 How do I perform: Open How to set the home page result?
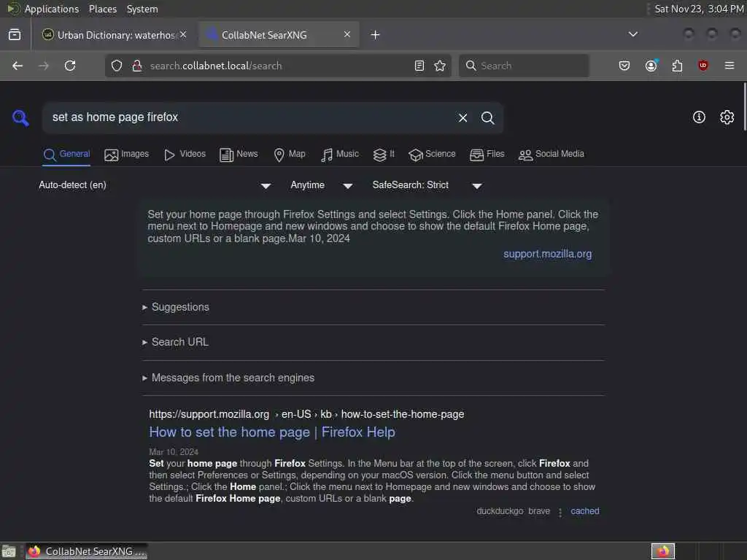272,432
